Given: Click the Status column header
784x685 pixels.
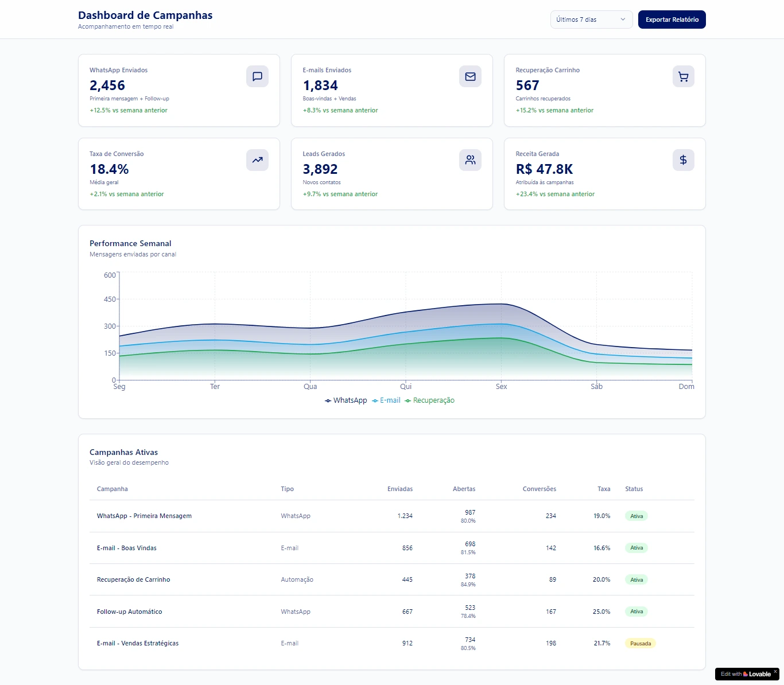Looking at the screenshot, I should 634,489.
